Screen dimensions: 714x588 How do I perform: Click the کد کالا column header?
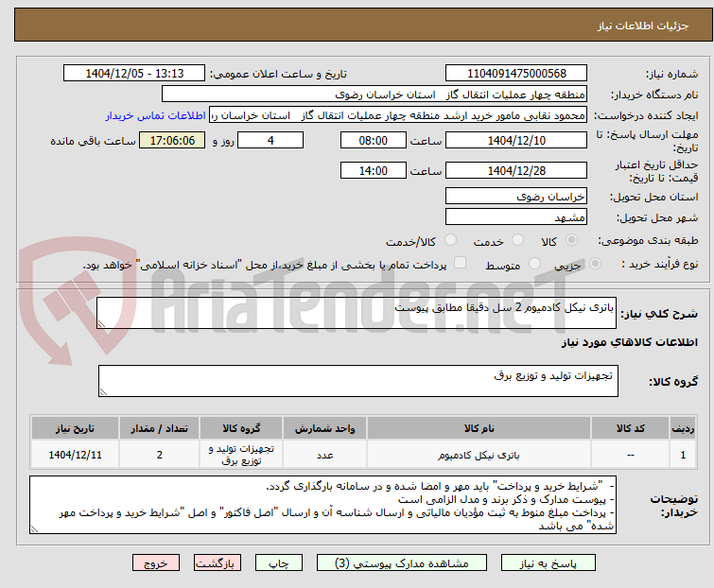tap(630, 428)
